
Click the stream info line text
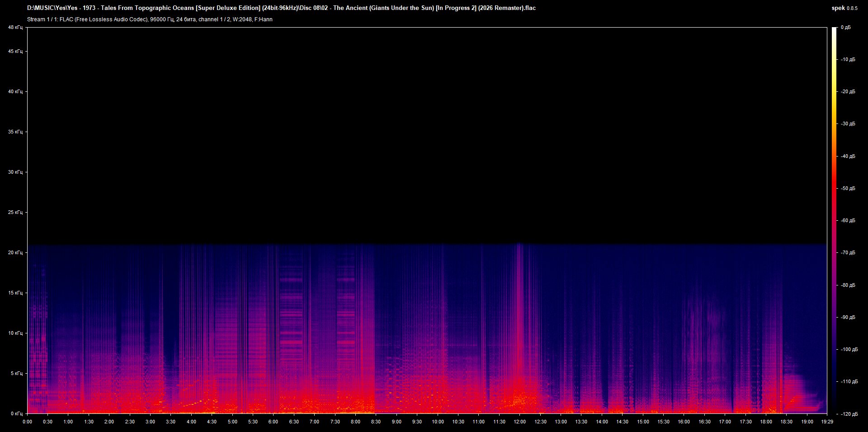(150, 19)
